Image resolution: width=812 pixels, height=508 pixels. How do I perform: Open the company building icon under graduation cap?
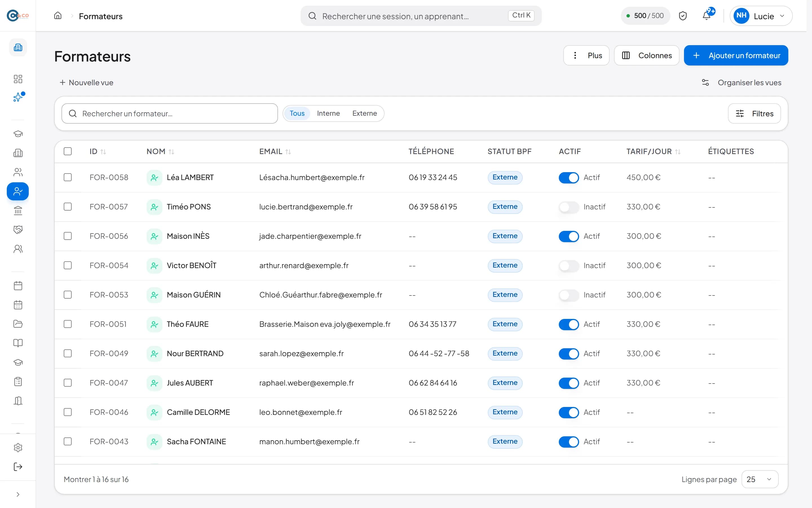coord(18,153)
